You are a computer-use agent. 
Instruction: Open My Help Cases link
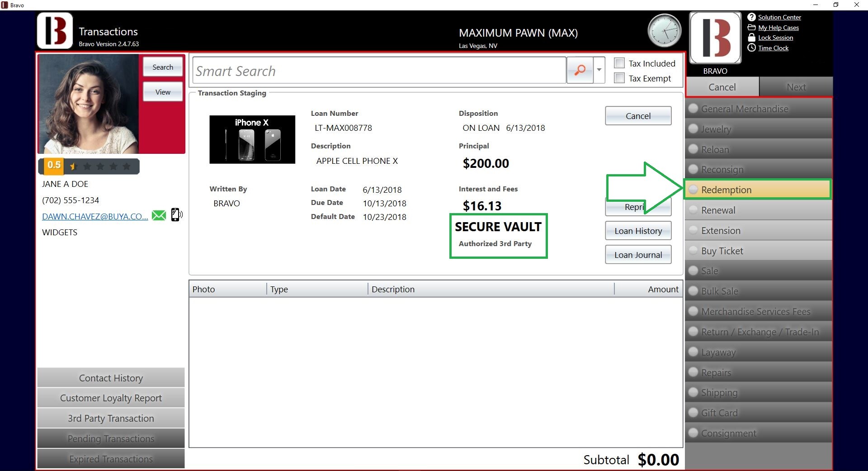pos(778,28)
